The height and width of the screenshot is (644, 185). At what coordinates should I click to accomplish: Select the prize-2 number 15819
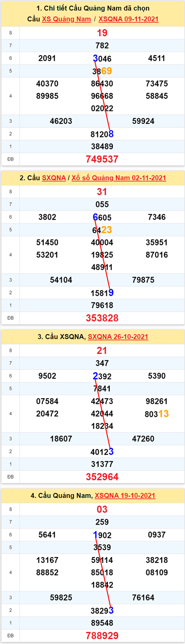coord(102,293)
